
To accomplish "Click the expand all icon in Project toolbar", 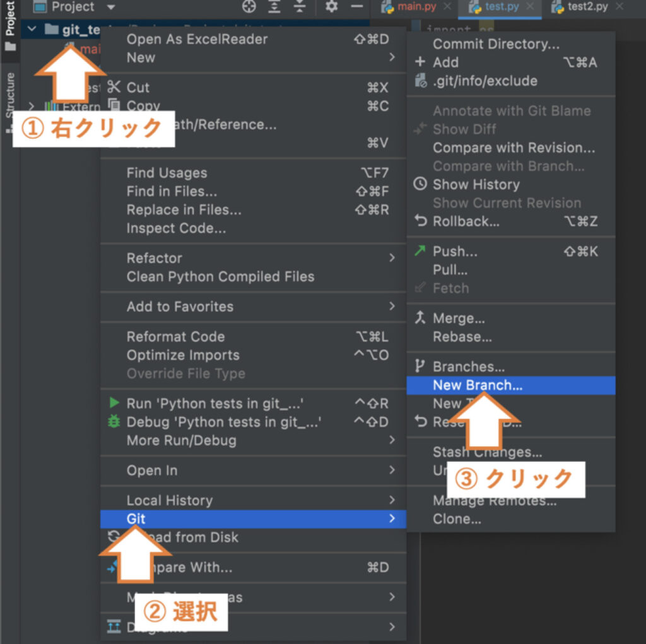I will tap(274, 7).
